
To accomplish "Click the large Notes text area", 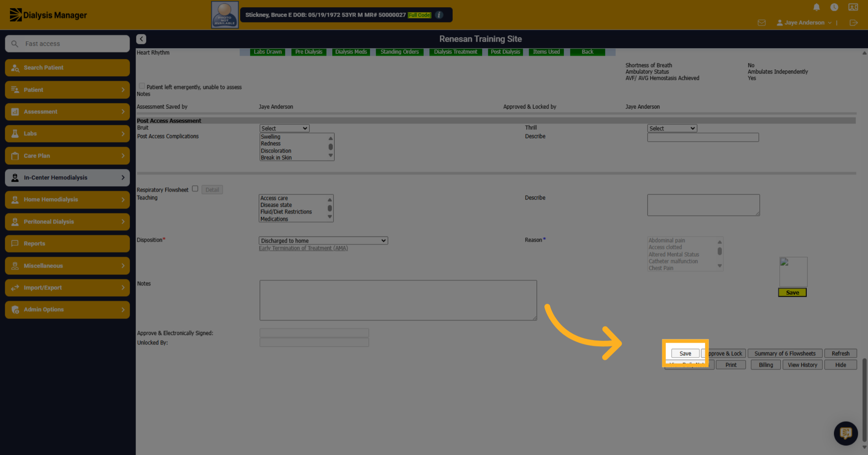I will pos(398,300).
